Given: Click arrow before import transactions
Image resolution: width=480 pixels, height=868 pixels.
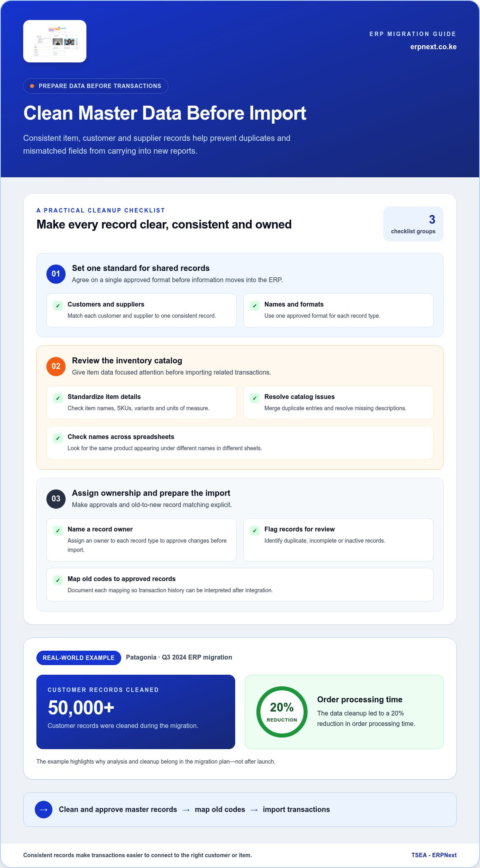Looking at the screenshot, I should tap(254, 810).
